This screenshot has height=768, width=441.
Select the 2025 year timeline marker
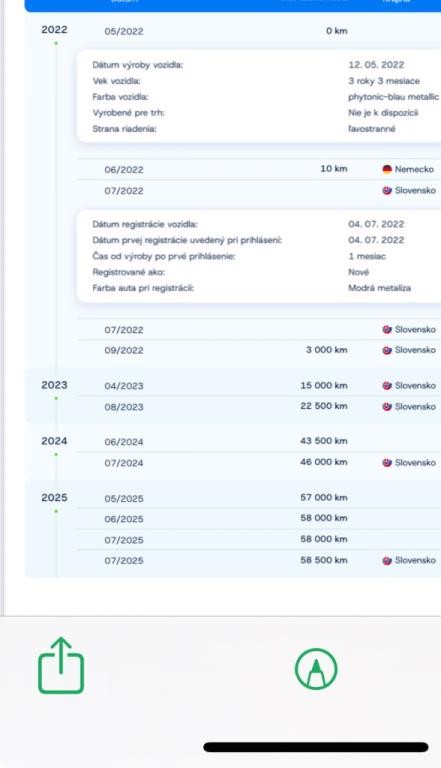pyautogui.click(x=54, y=498)
